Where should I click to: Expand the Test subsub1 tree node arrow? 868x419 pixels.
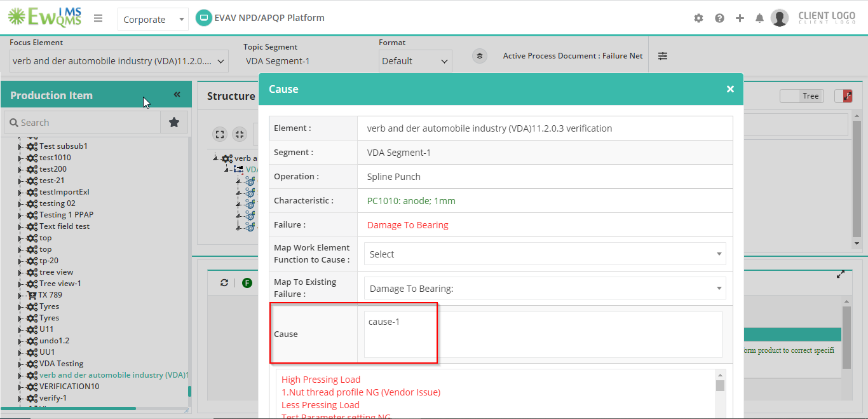tap(20, 146)
